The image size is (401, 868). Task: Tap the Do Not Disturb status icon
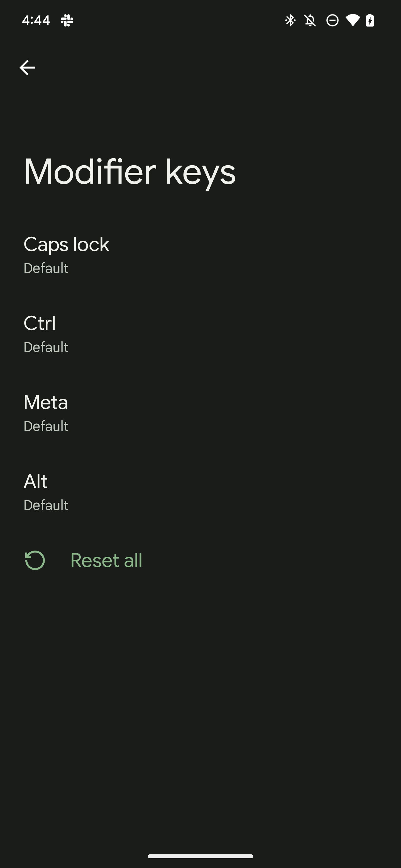332,20
